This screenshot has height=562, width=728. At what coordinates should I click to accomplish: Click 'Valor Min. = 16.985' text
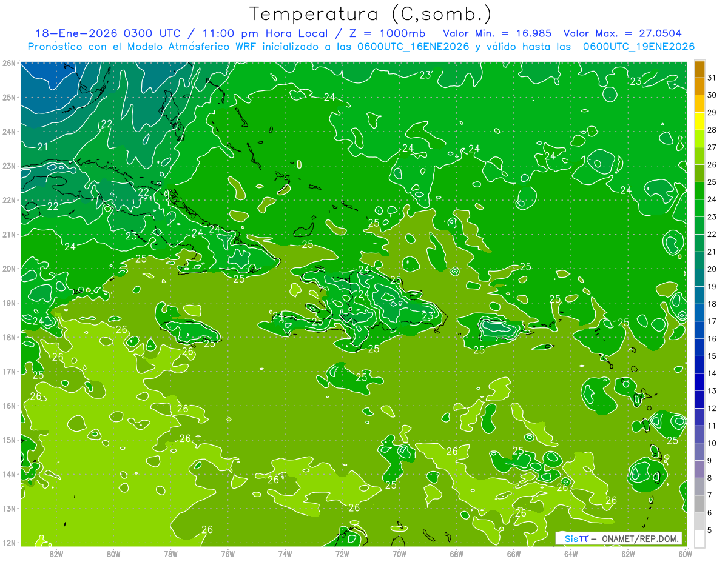[497, 33]
